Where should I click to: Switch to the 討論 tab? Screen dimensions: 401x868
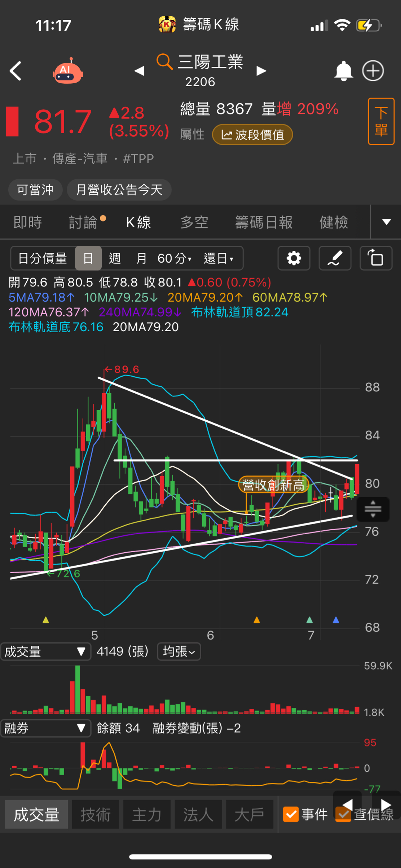pos(84,222)
